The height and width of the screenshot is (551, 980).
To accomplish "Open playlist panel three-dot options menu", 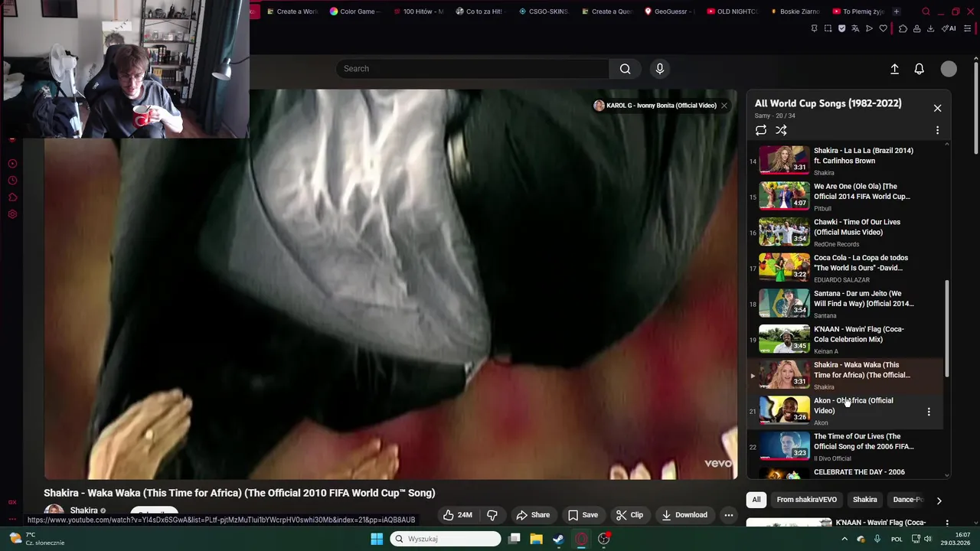I will tap(937, 130).
